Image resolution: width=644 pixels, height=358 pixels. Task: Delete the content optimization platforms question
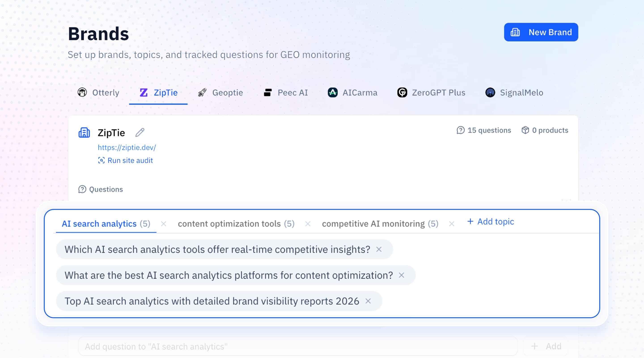(402, 275)
